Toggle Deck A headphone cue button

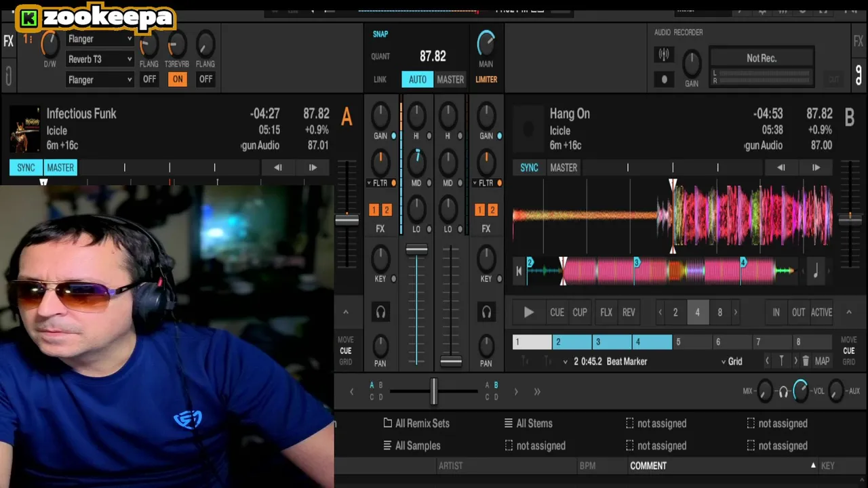380,312
